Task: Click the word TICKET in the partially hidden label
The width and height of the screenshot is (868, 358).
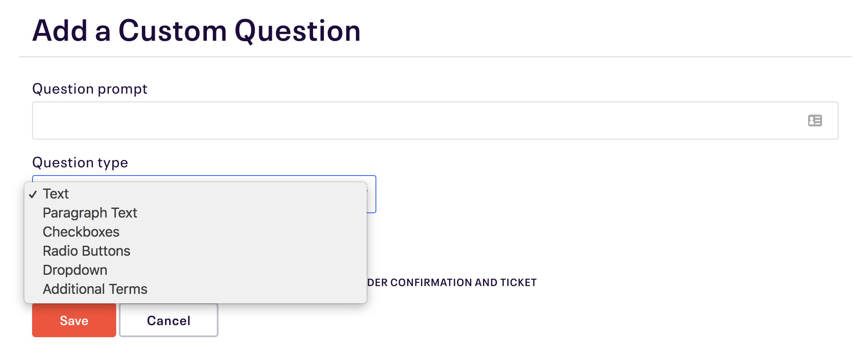Action: (519, 283)
